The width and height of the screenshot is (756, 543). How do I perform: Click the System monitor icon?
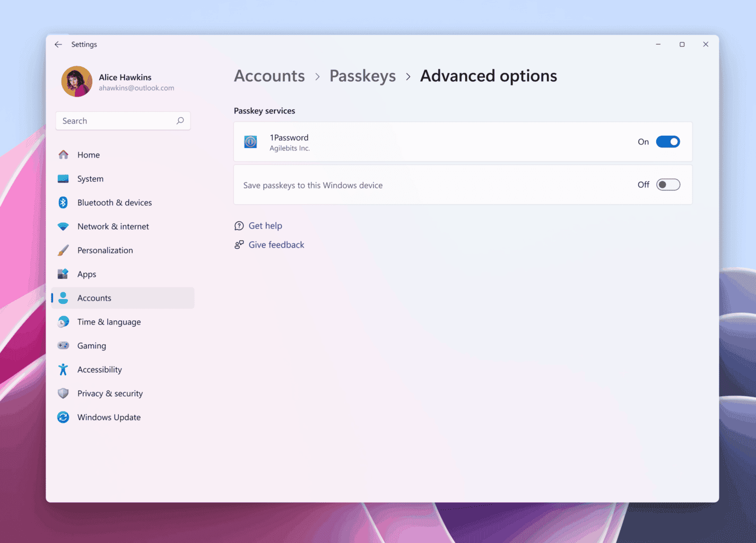(63, 179)
